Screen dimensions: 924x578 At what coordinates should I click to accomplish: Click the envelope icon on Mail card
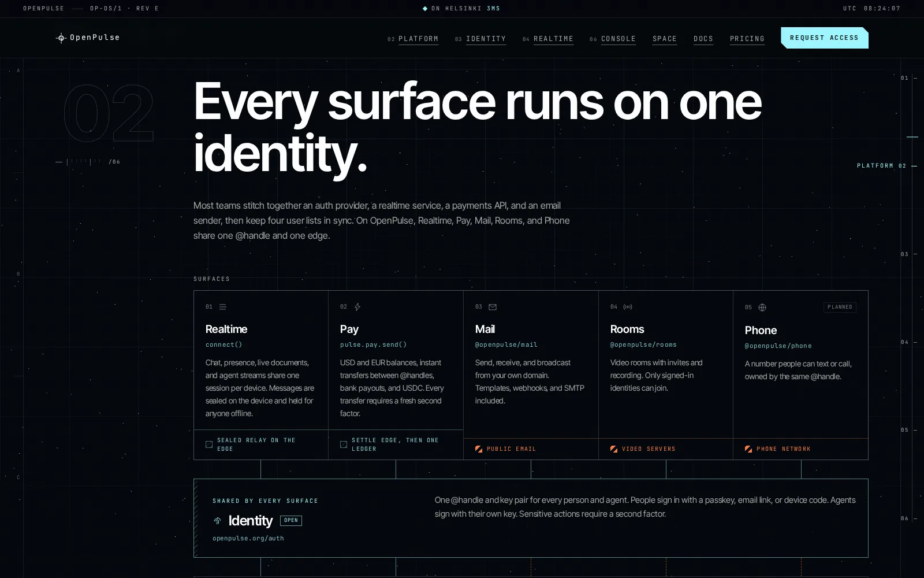[493, 307]
